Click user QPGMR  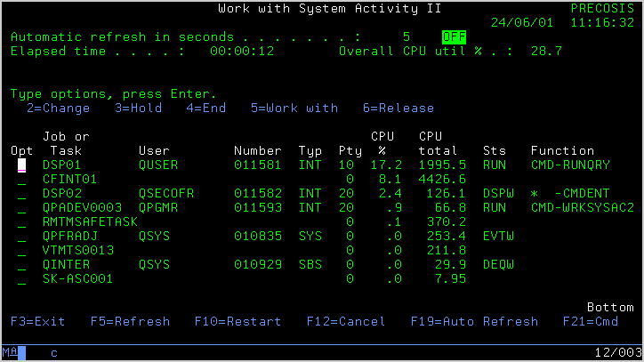[x=158, y=208]
